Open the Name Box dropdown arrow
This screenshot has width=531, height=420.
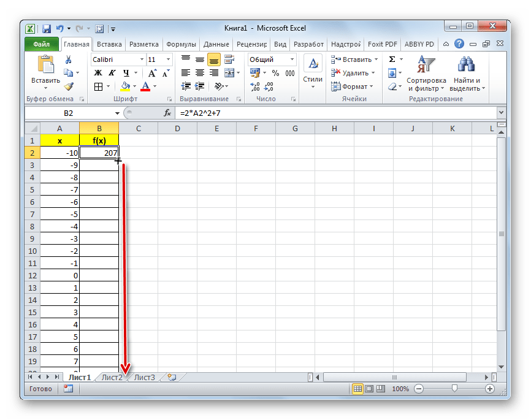tap(118, 113)
